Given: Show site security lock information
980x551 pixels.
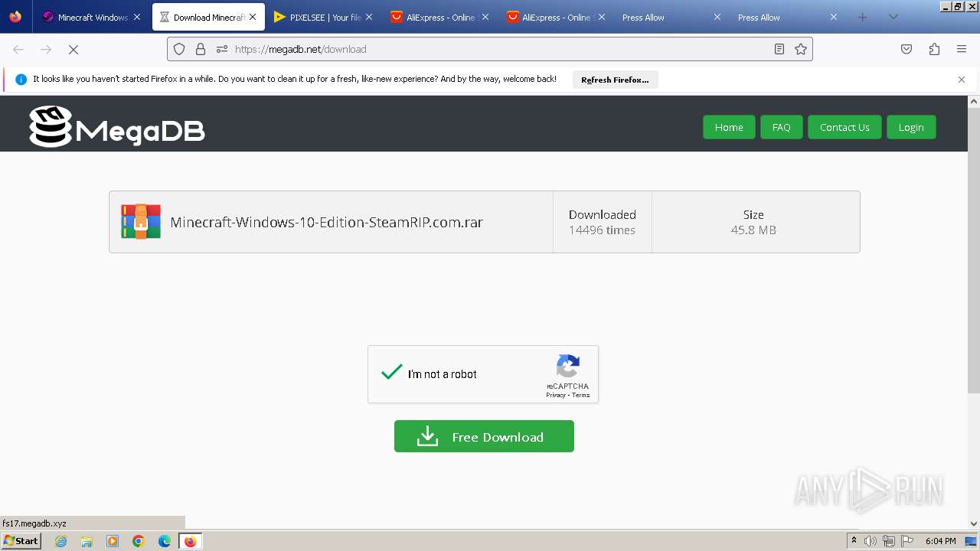Looking at the screenshot, I should pos(201,49).
